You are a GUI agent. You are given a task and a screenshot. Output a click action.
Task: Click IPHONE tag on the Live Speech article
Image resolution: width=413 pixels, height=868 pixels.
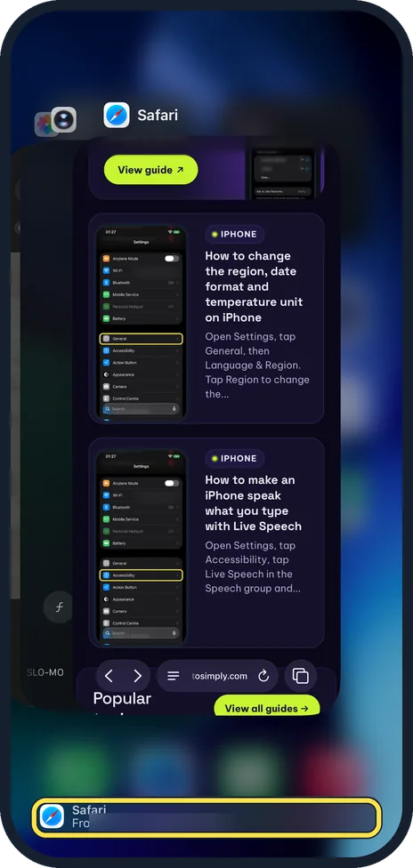(234, 458)
